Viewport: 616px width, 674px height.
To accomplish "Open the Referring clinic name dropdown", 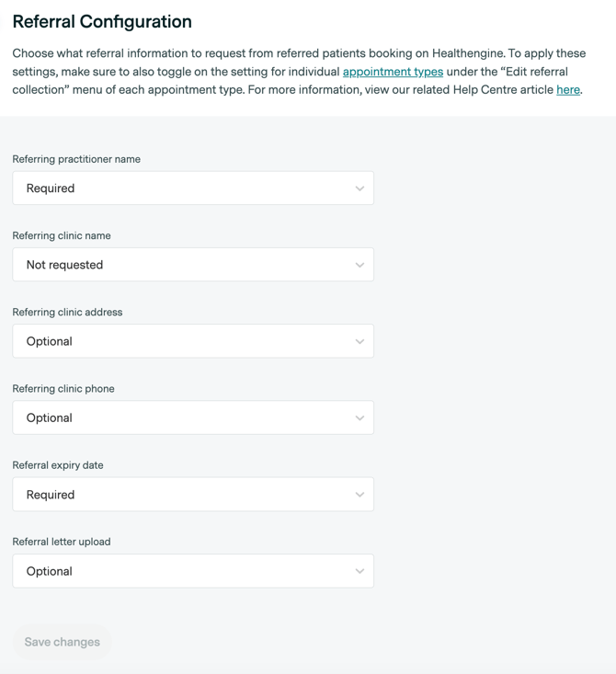I will coord(192,265).
